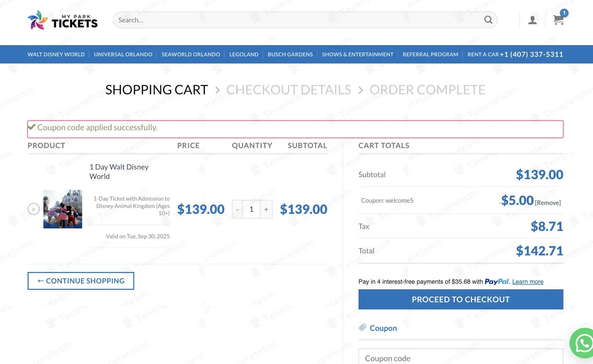
Task: Open PayPal Learn more link
Action: pos(528,282)
